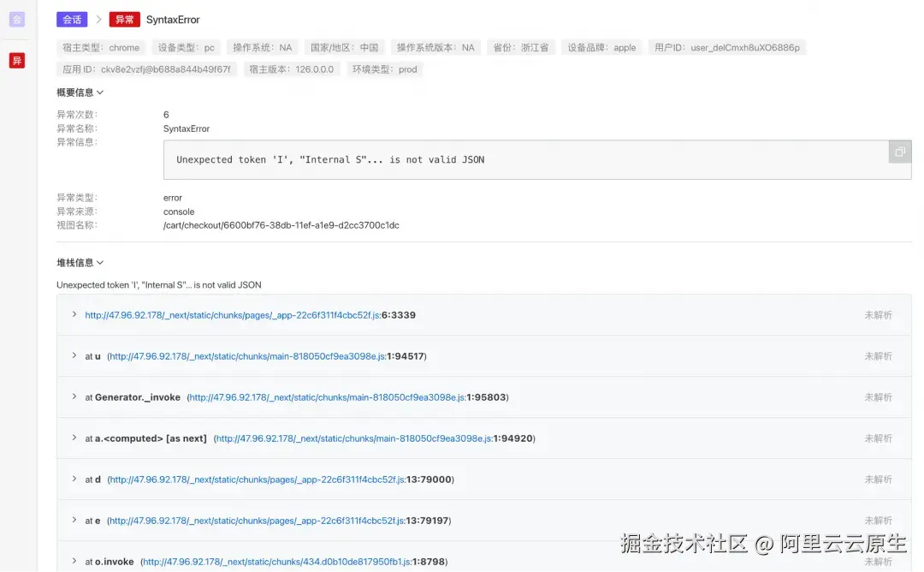Viewport: 924px width, 572px height.
Task: Select the 异常 breadcrumb tag
Action: [x=124, y=19]
